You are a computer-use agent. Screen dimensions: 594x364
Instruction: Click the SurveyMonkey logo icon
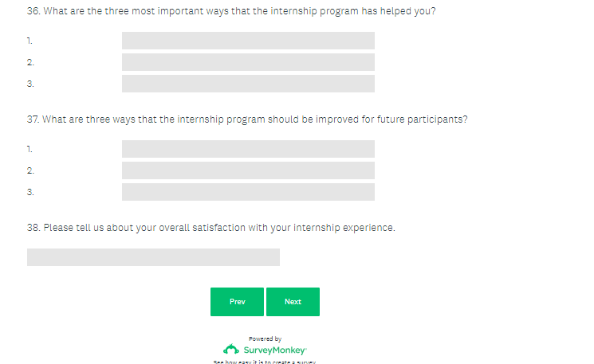coord(230,350)
